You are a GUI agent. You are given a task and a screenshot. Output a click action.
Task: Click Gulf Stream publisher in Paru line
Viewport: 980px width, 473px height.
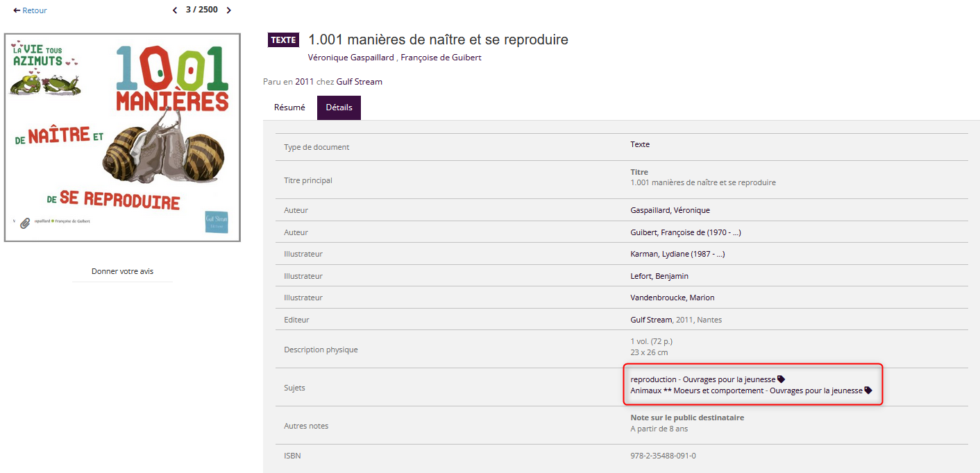point(359,82)
